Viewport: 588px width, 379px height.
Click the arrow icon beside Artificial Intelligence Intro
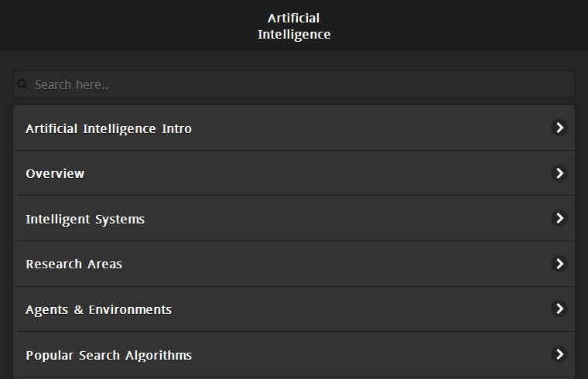click(559, 128)
